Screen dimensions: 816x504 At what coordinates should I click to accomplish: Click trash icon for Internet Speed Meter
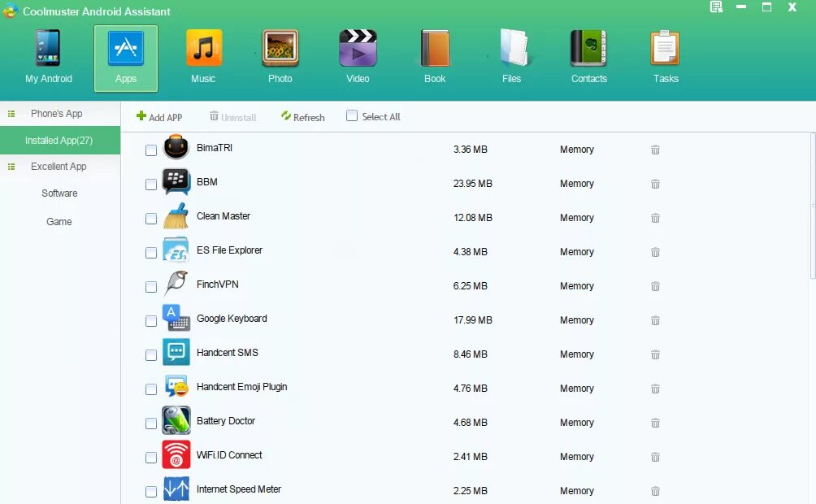[655, 491]
